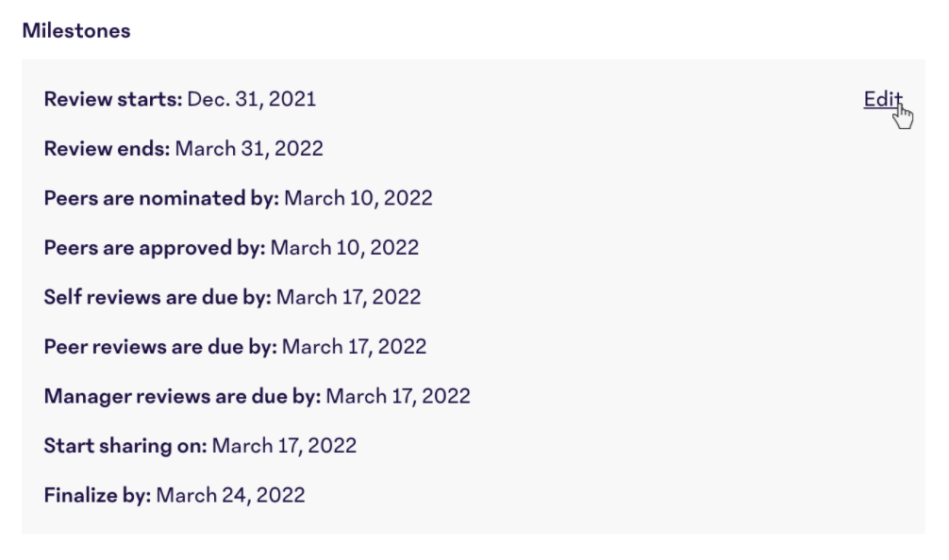Click the date next to Peers are approved by
Screen dimensions: 949x560
coord(344,248)
